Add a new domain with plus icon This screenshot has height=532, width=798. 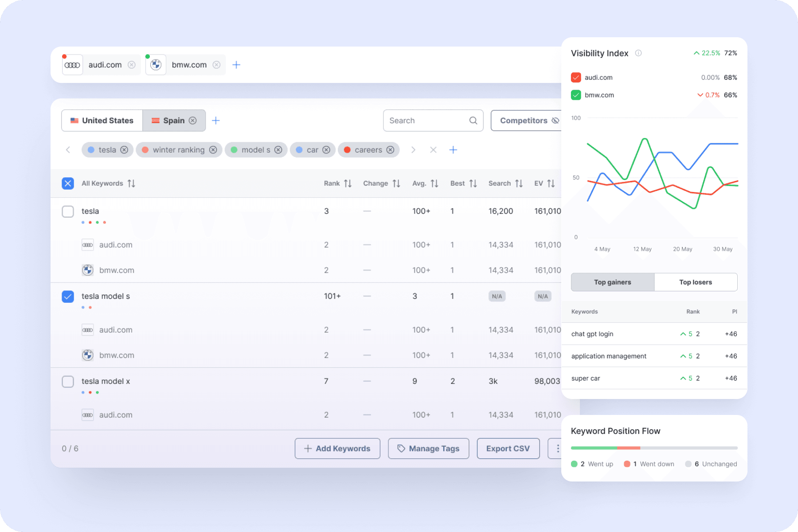[x=237, y=65]
